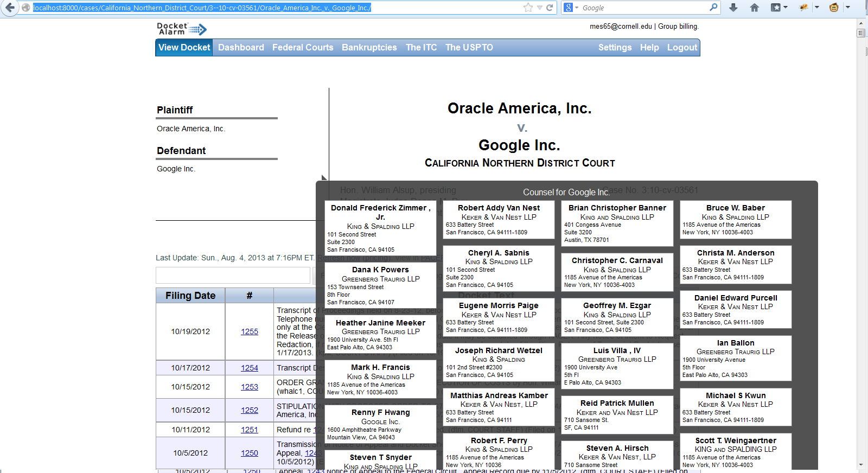Open the Group billing link
Viewport: 868px width, 473px height.
tap(678, 26)
